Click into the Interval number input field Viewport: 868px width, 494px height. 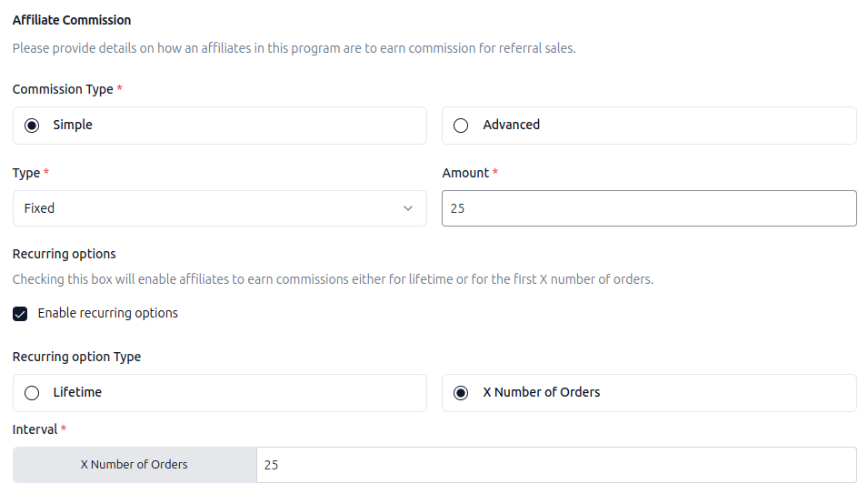click(555, 465)
